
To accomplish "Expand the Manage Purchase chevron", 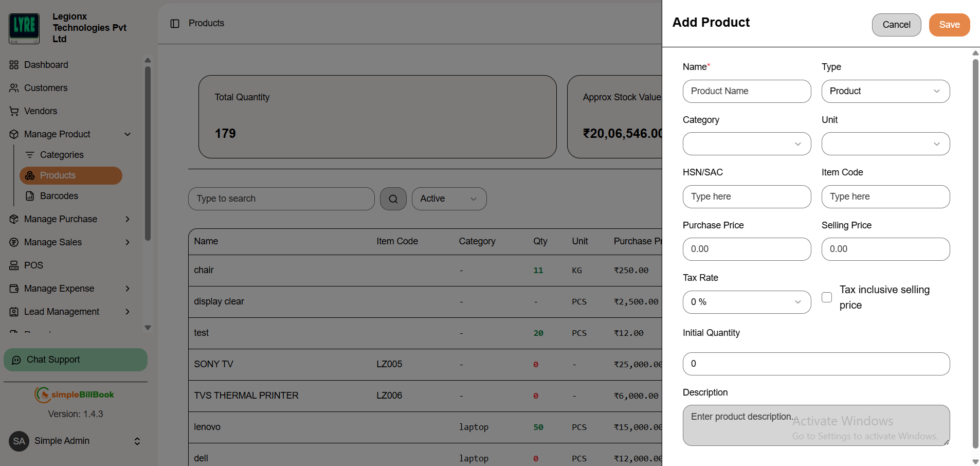I will (x=128, y=219).
